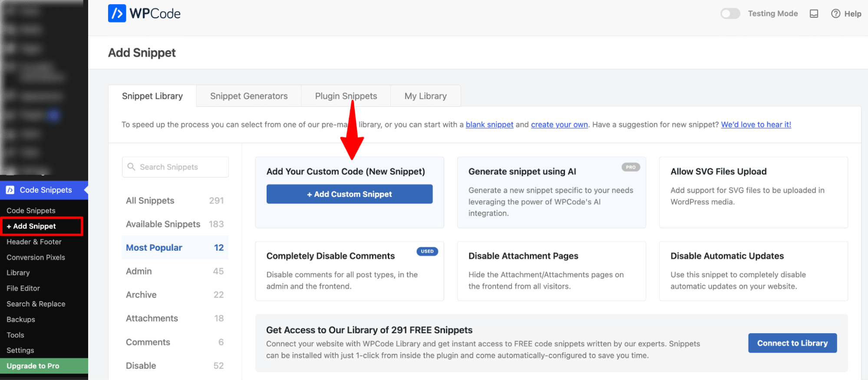Open the Plugin Snippets tab
Viewport: 868px width, 380px height.
(346, 96)
